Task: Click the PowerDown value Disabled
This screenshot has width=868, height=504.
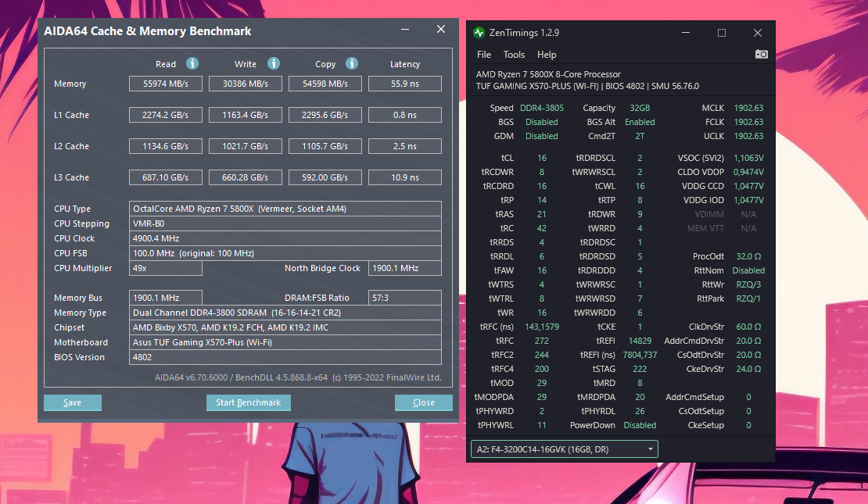Action: (x=640, y=425)
